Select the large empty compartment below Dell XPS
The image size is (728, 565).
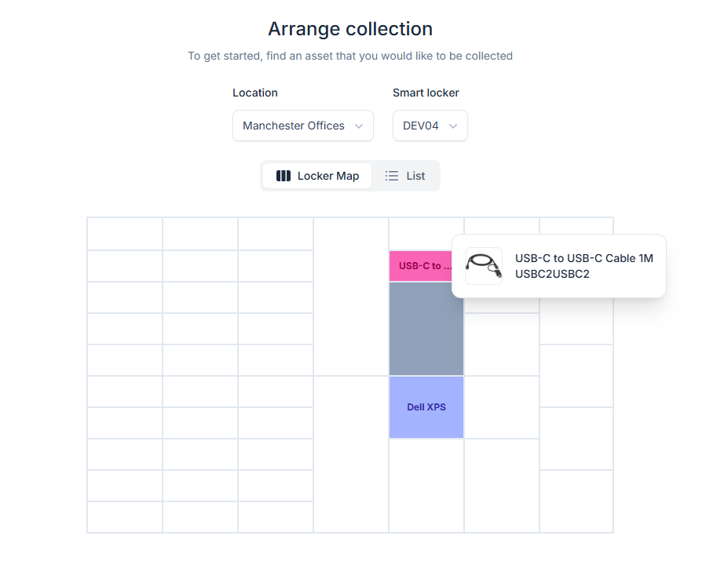(x=426, y=485)
